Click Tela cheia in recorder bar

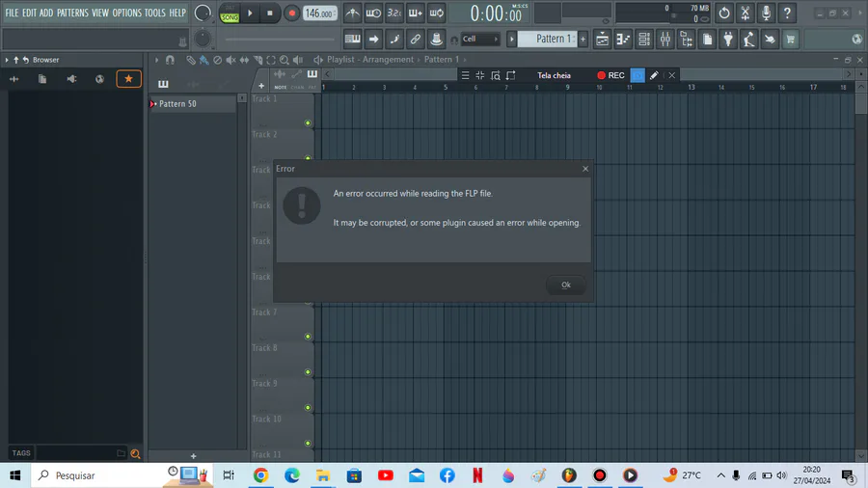coord(554,75)
